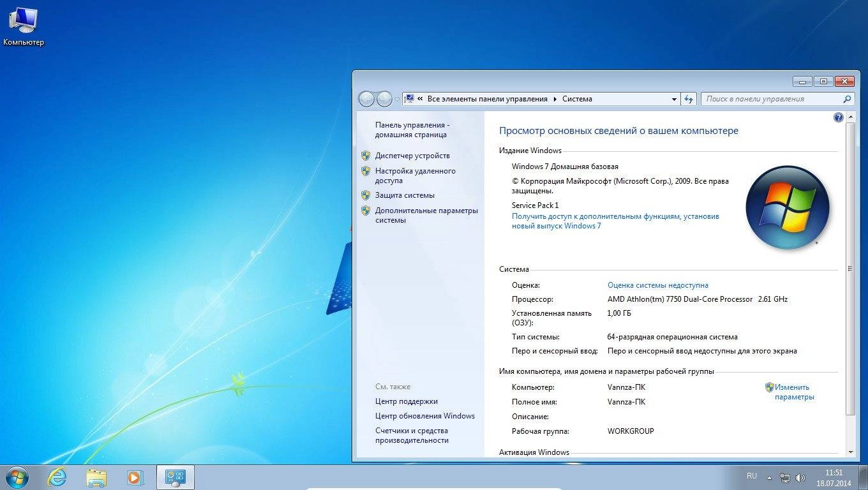This screenshot has height=490, width=868.
Task: Open help via the blue question icon
Action: [x=839, y=117]
